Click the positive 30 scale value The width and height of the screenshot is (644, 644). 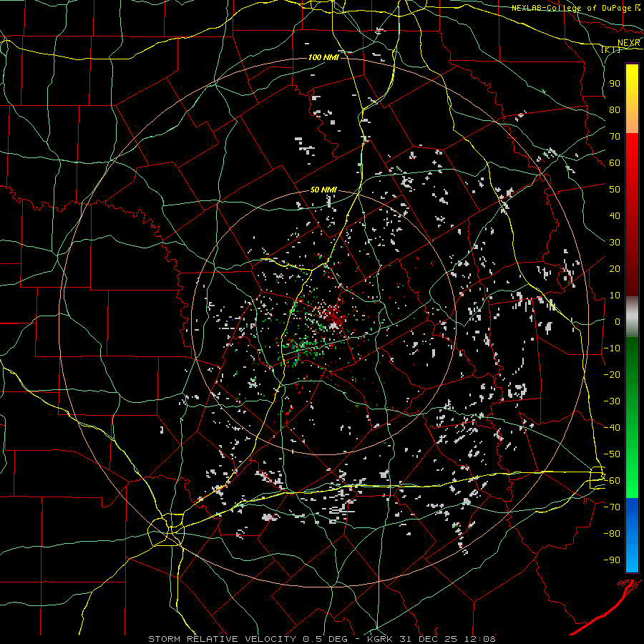point(615,243)
